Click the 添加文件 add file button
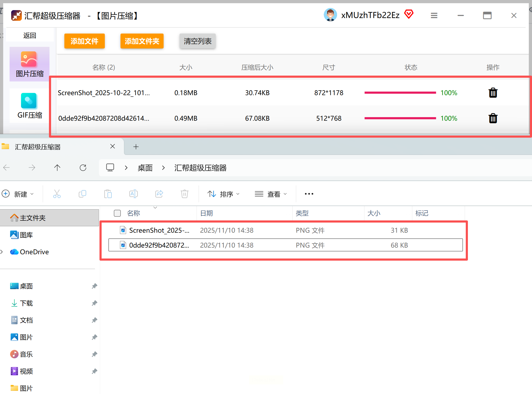Viewport: 532px width, 394px height. [x=84, y=41]
